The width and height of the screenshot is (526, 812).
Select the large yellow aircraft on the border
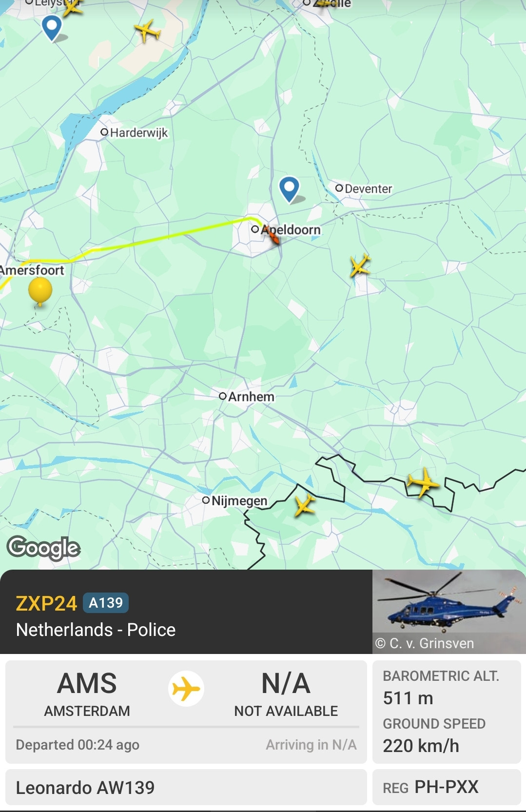(423, 482)
